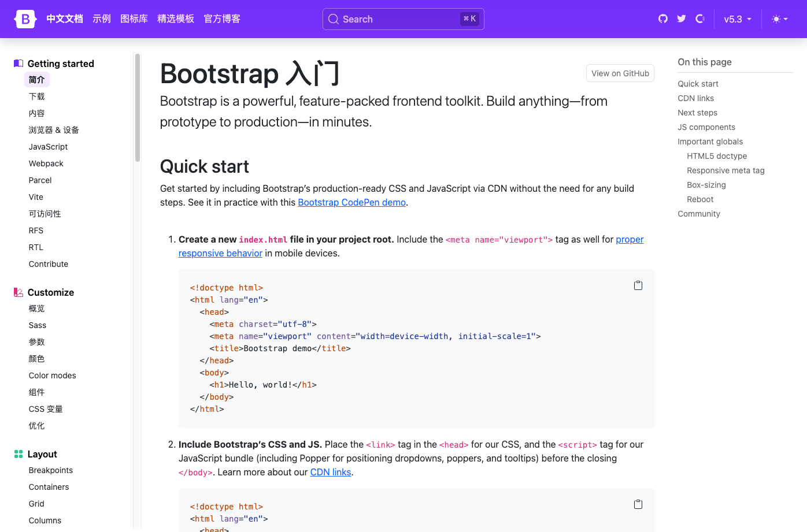Open 示例 in the navbar
The height and width of the screenshot is (532, 807).
click(102, 19)
